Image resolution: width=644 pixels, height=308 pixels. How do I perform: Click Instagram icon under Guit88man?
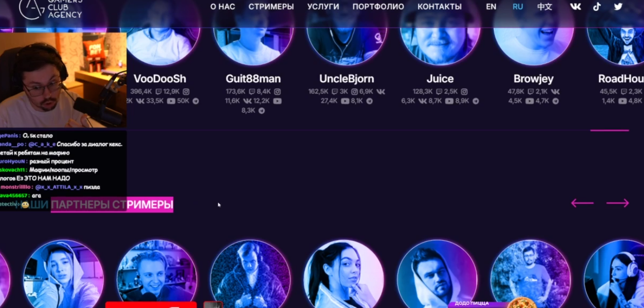(x=278, y=92)
